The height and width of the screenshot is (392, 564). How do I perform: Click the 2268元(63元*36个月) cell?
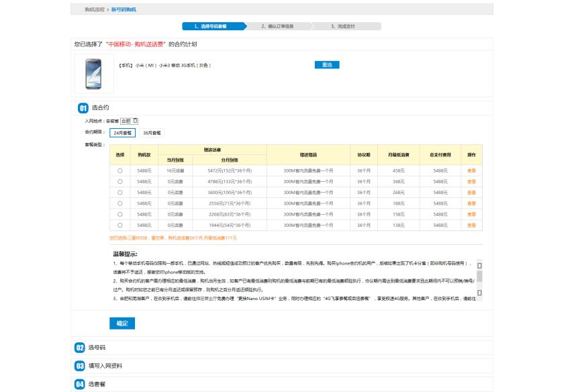230,214
